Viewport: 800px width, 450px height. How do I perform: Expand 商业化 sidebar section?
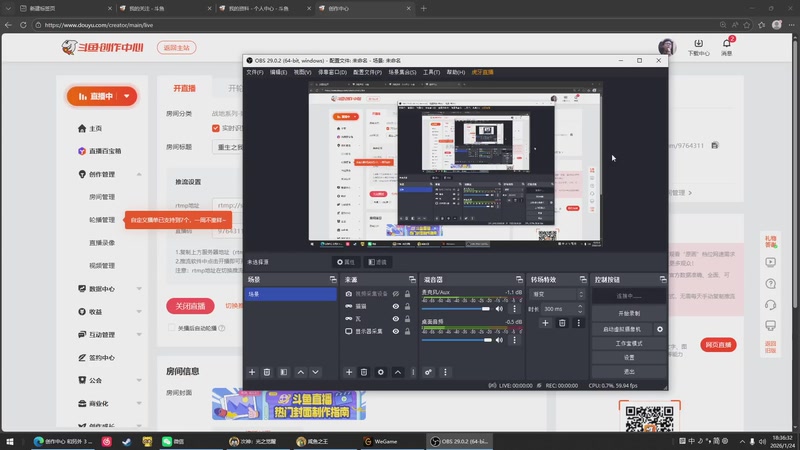(x=139, y=403)
